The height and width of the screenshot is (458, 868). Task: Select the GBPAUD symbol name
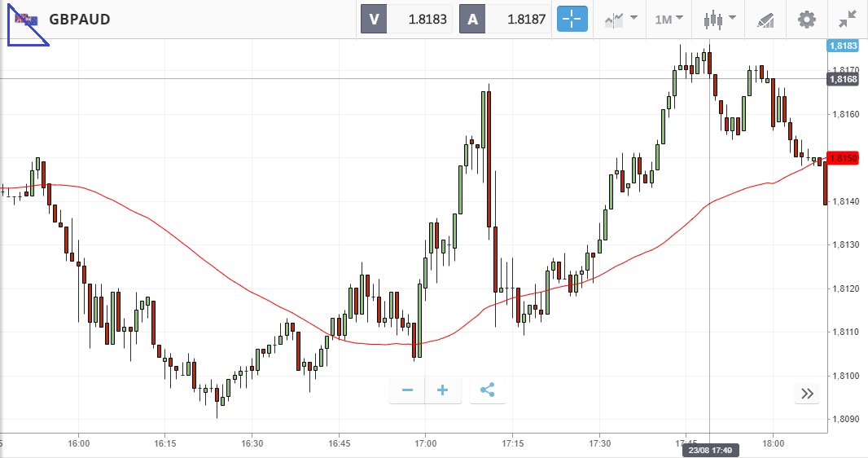coord(79,20)
